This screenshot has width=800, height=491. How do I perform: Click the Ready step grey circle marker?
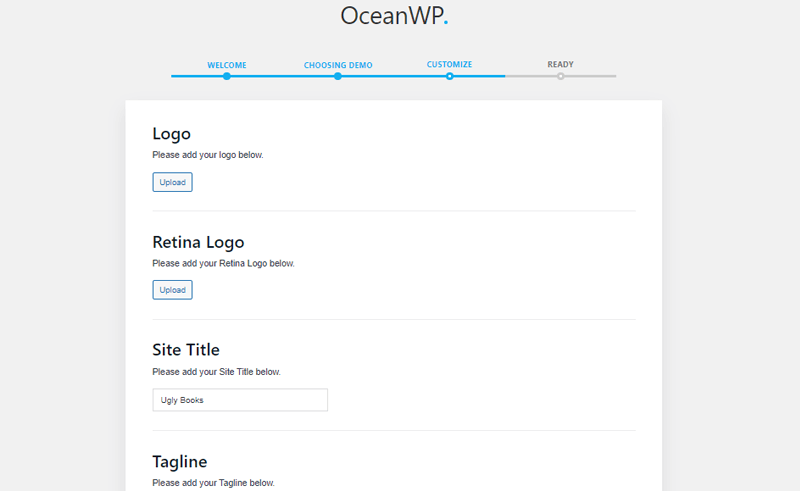coord(561,77)
